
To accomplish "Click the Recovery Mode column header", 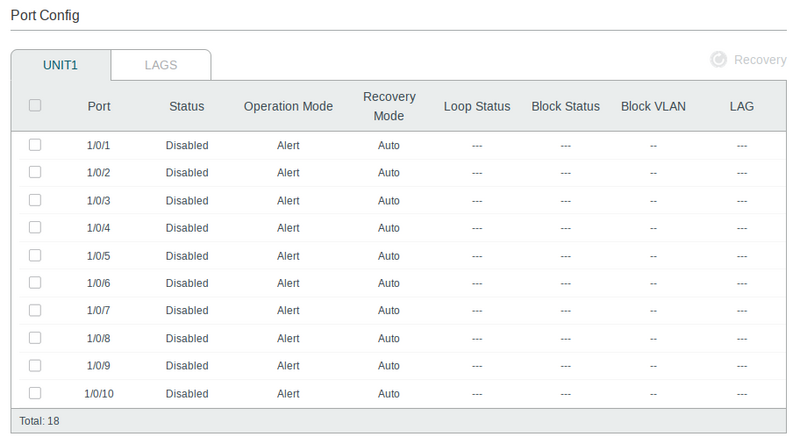I will click(389, 106).
